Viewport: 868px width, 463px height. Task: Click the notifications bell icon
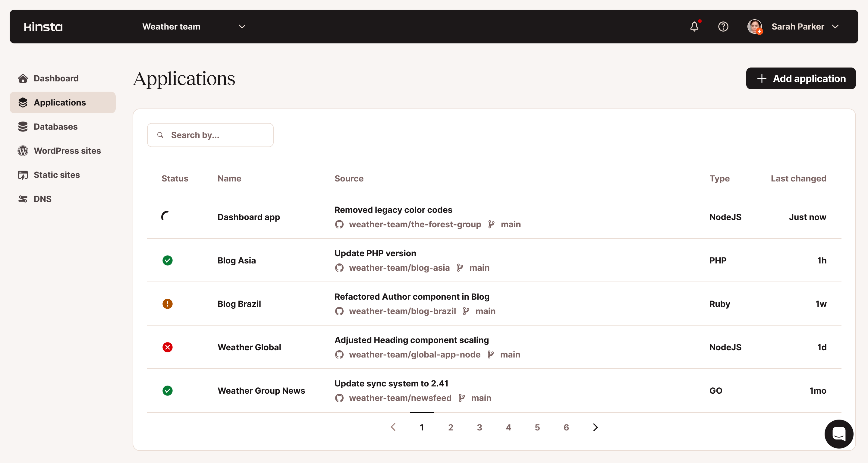tap(695, 27)
